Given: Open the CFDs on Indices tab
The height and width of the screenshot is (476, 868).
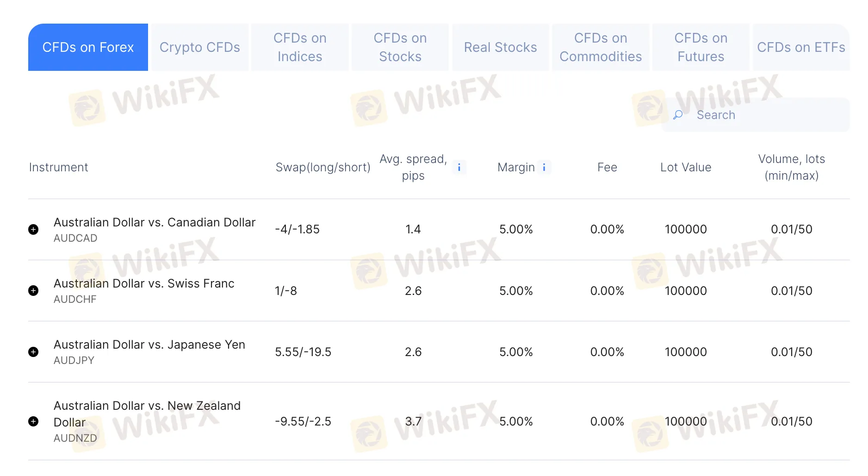Looking at the screenshot, I should coord(300,47).
